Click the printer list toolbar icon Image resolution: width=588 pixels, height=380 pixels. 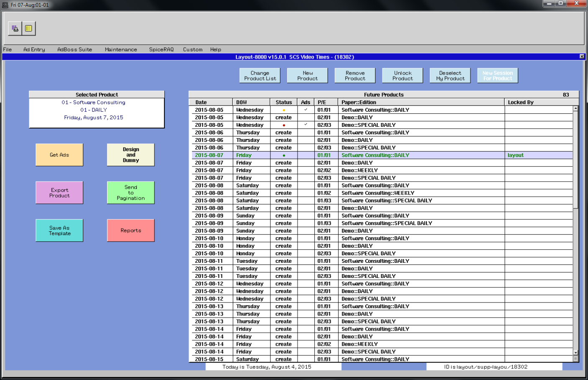pos(15,28)
